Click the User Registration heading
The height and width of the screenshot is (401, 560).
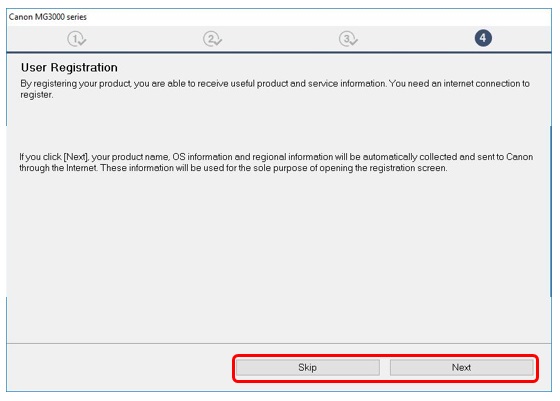[69, 67]
